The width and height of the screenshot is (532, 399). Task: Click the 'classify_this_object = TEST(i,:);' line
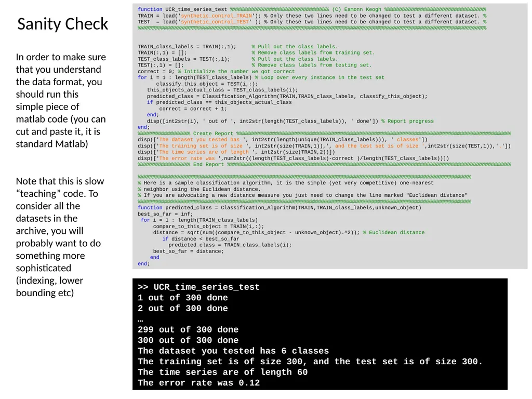[x=207, y=84]
